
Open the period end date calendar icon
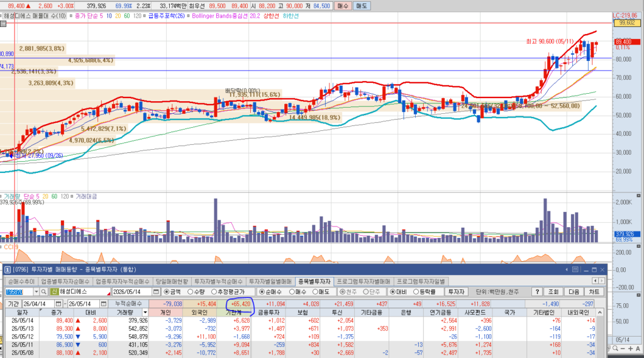(x=104, y=304)
